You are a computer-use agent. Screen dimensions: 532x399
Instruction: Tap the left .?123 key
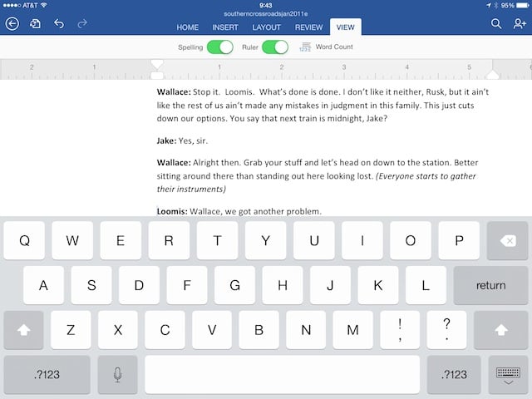47,375
